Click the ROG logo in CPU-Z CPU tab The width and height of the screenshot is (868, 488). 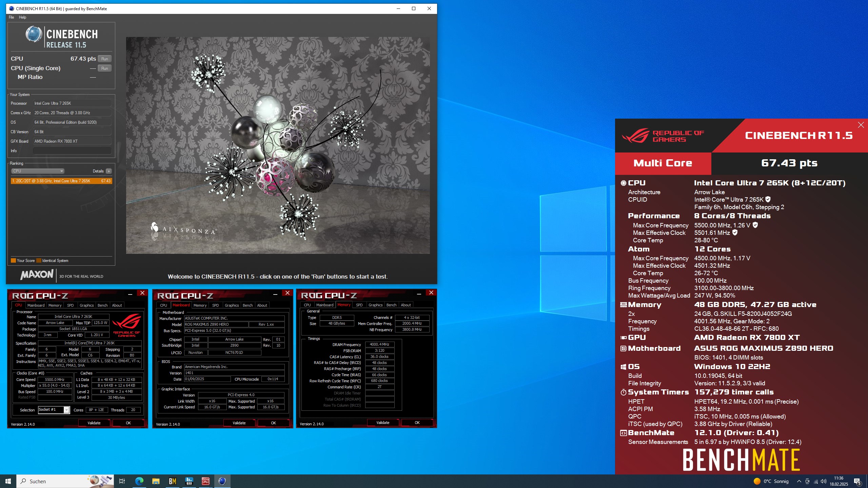[x=127, y=325]
